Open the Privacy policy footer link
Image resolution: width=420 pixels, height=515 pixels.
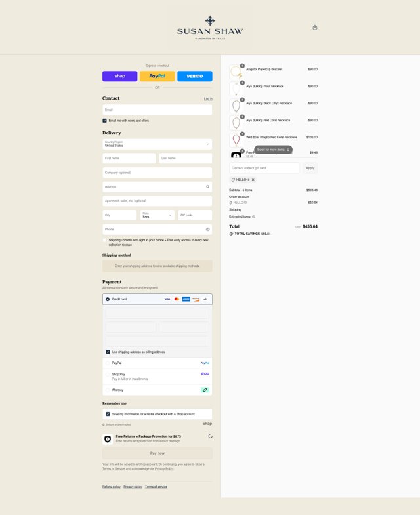133,487
